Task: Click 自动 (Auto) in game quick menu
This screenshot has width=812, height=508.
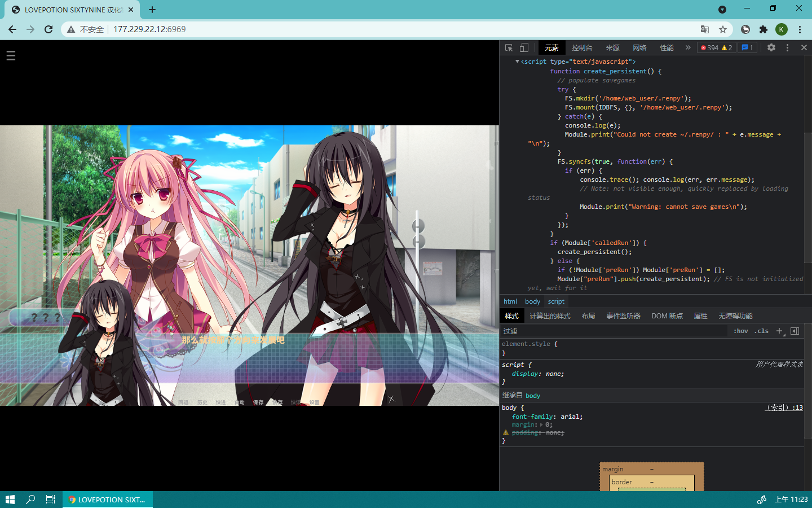Action: (240, 402)
